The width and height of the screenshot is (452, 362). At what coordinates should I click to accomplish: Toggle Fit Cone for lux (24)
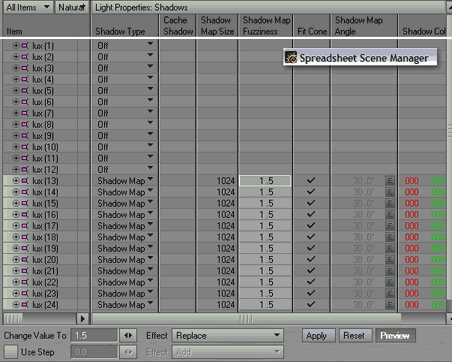311,304
